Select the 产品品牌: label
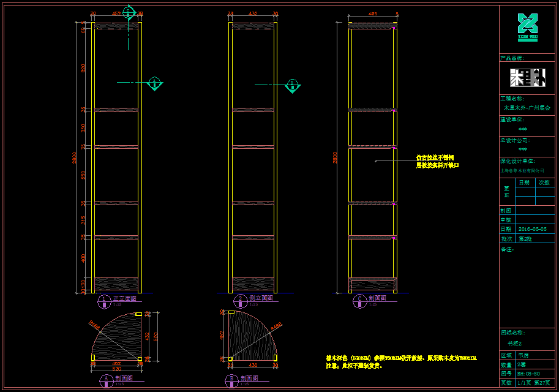 pos(512,58)
